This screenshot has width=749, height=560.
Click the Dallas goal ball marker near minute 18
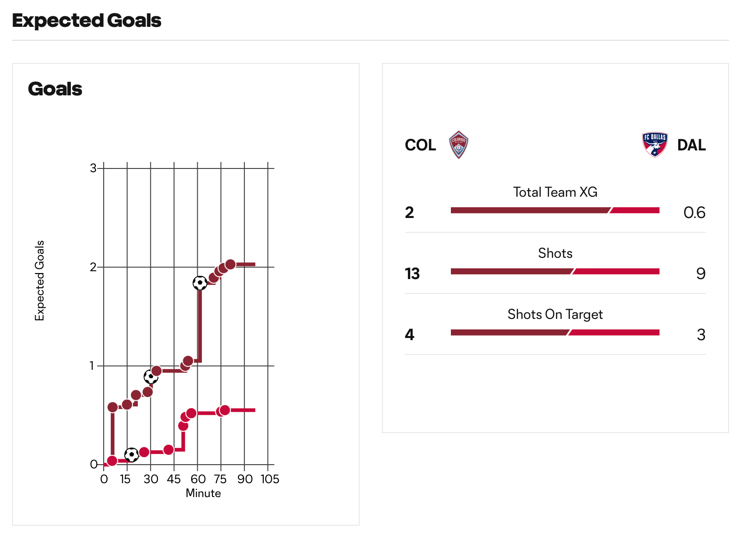131,455
